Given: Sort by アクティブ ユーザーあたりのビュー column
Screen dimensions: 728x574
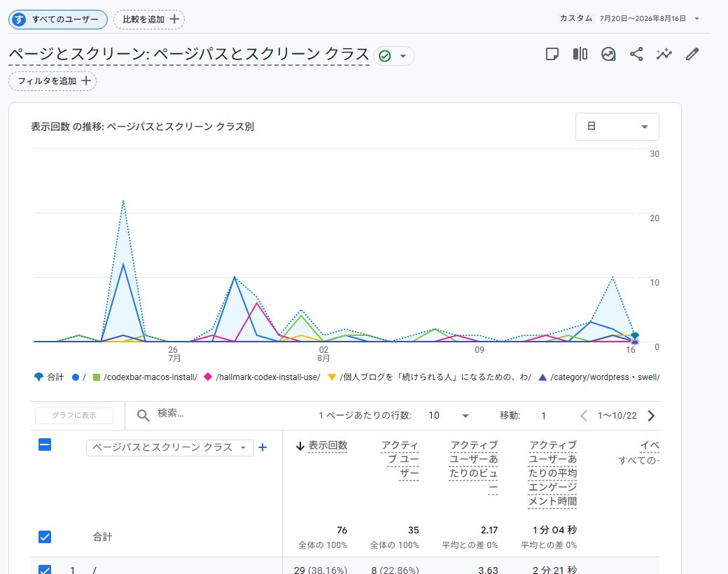Looking at the screenshot, I should [x=474, y=466].
